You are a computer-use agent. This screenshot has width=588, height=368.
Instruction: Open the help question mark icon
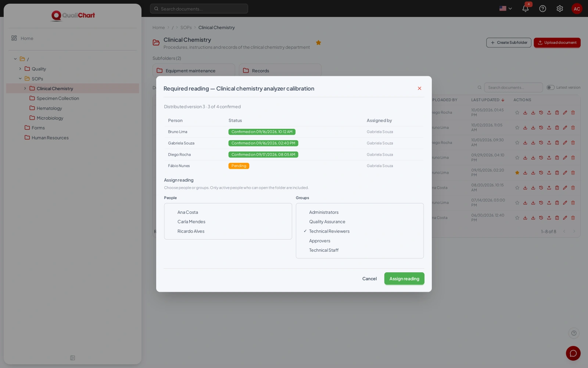542,8
